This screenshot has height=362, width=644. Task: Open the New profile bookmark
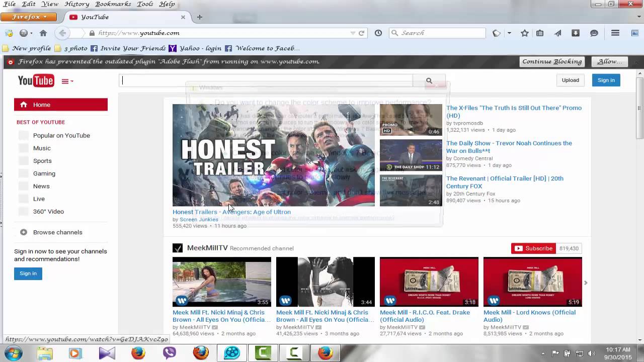27,48
